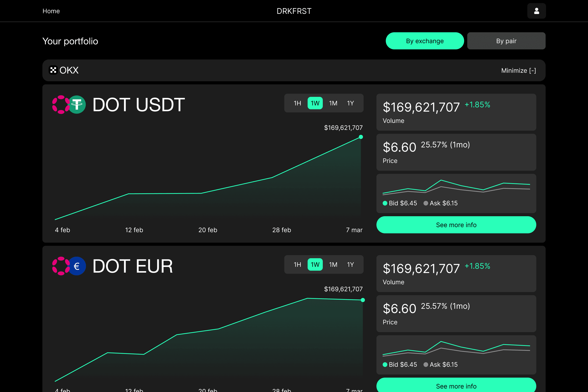Image resolution: width=588 pixels, height=392 pixels.
Task: Click the DOT USDT bid/ask mini chart
Action: click(x=456, y=187)
